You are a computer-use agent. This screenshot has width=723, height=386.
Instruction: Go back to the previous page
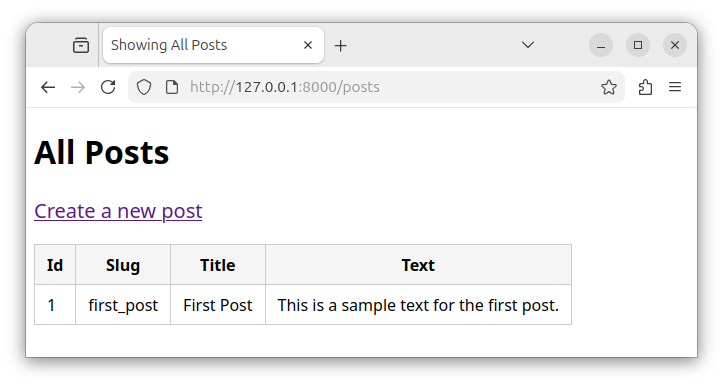pyautogui.click(x=48, y=87)
